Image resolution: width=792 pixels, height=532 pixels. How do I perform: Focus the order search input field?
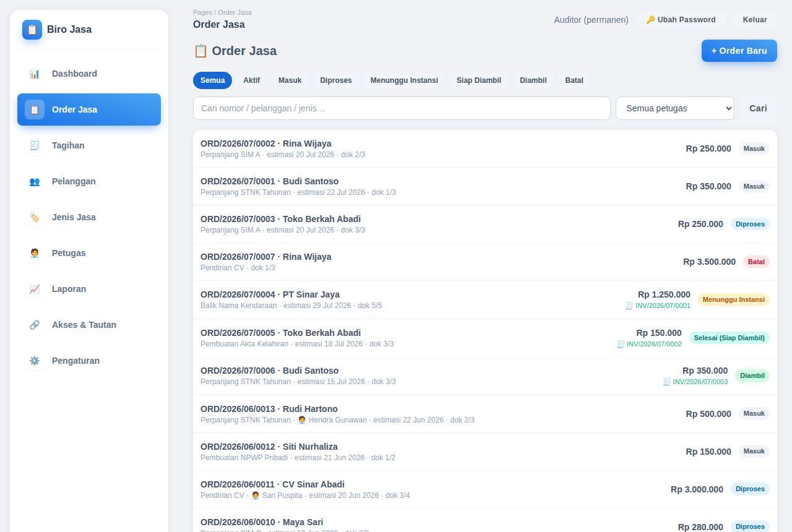tap(402, 108)
